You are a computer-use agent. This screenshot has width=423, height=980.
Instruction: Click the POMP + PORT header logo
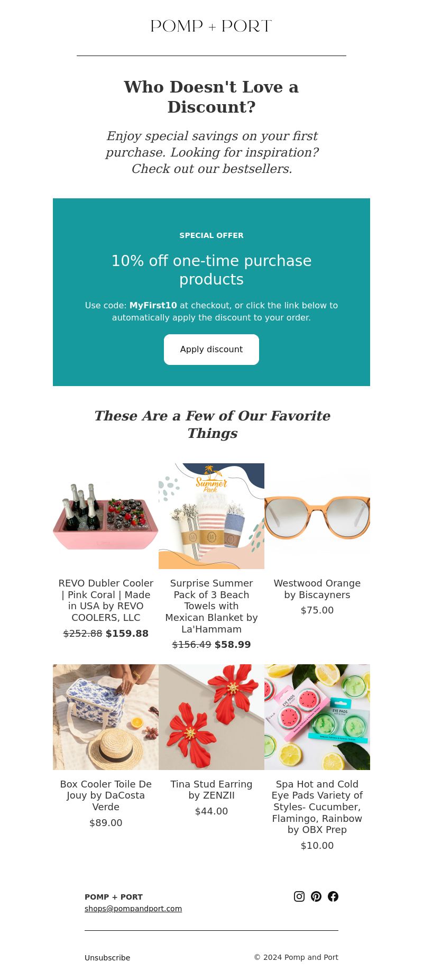coord(212,26)
